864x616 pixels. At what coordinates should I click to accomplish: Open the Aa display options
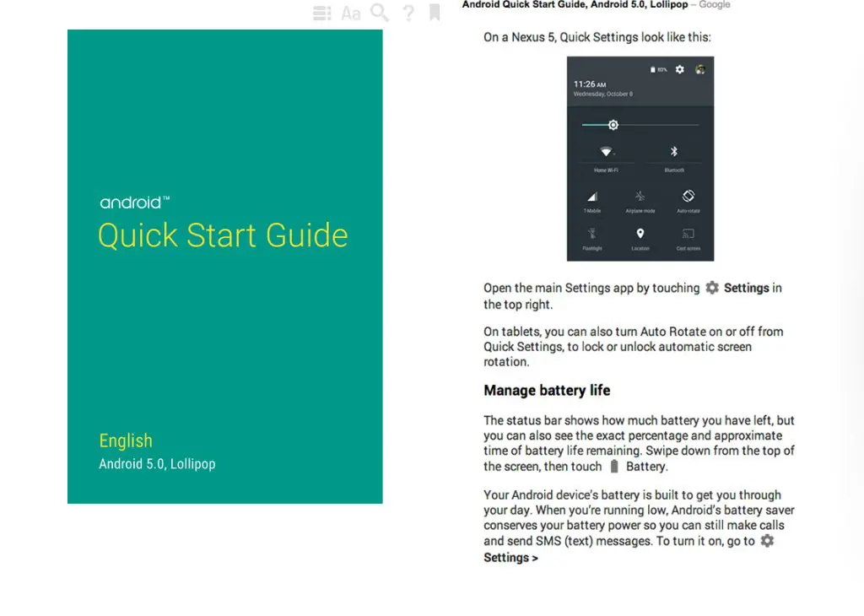[350, 14]
